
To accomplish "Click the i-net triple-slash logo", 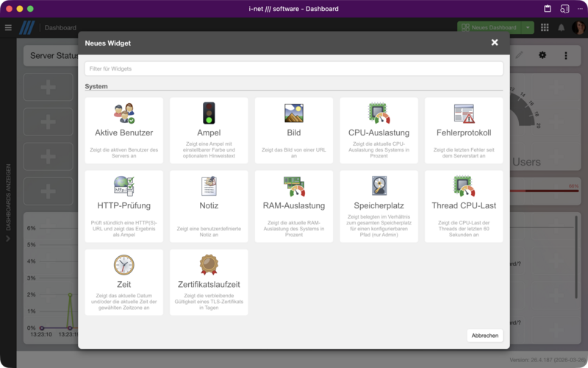I will point(26,27).
